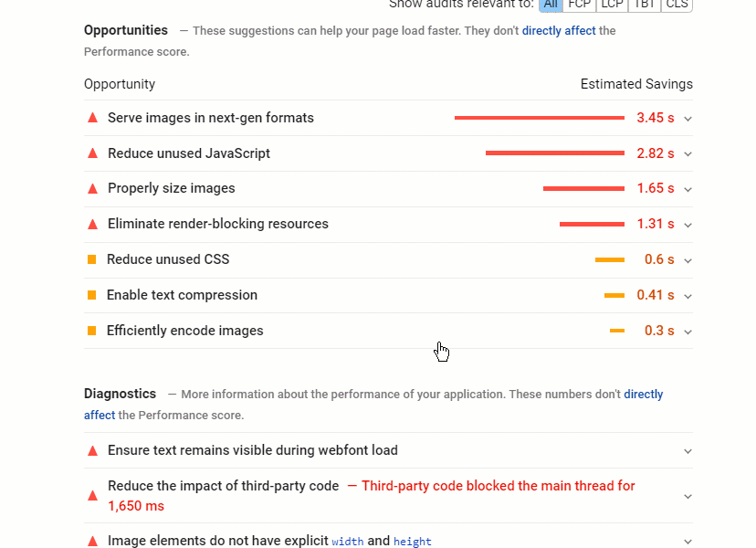The width and height of the screenshot is (756, 548).
Task: Click orange square icon beside Enable text compression
Action: [x=91, y=295]
